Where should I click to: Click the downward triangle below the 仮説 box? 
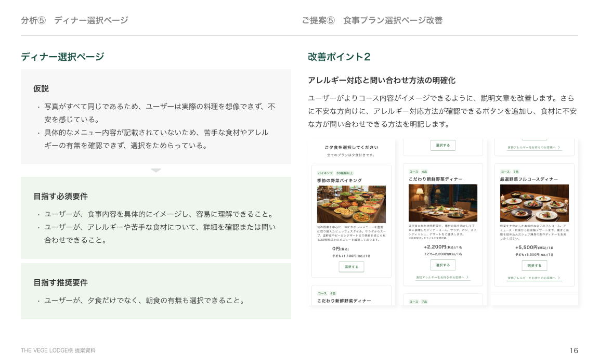coord(156,171)
